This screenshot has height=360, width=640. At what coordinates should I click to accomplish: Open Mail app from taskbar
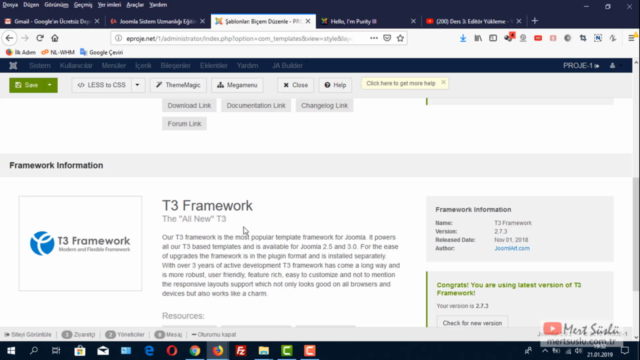pyautogui.click(x=103, y=351)
